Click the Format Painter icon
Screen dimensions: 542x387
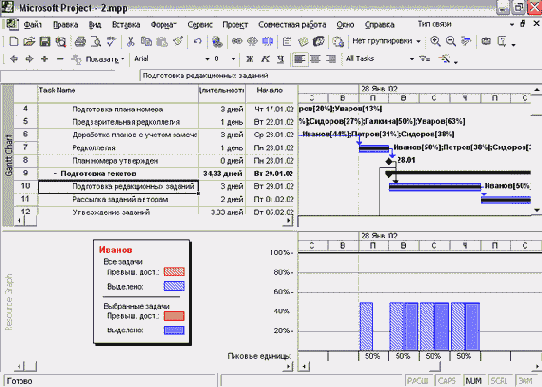click(x=178, y=42)
